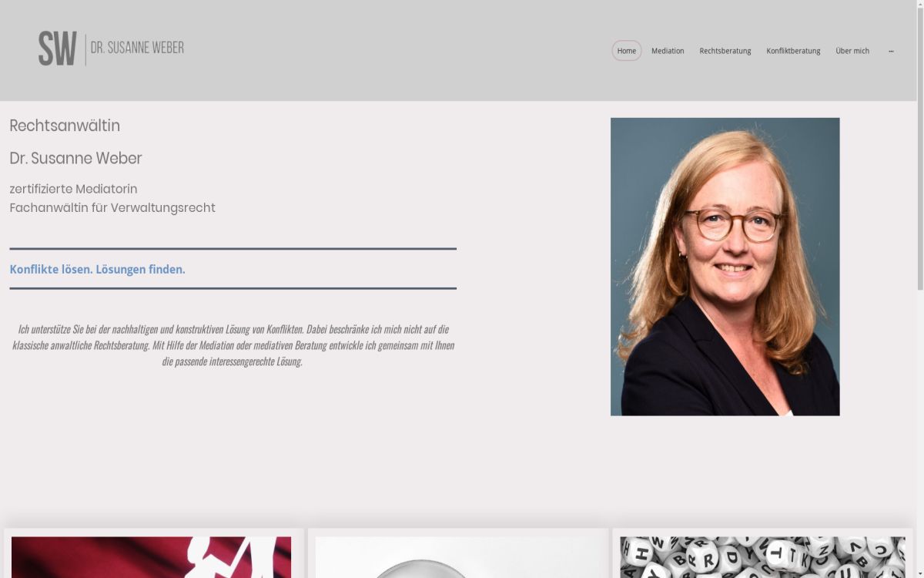Viewport: 924px width, 578px height.
Task: Click the silver coin image on the middle card
Action: click(x=458, y=557)
